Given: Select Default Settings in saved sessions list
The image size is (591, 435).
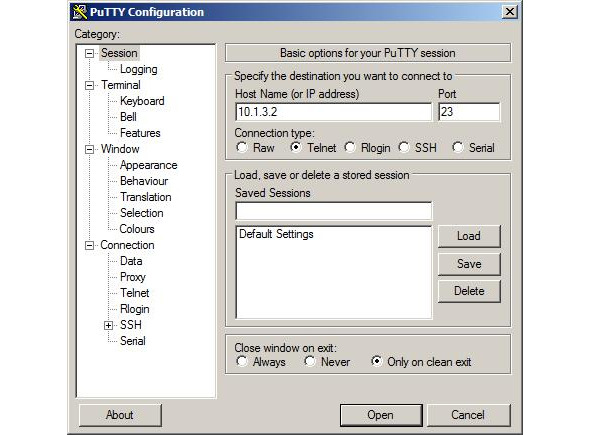Looking at the screenshot, I should point(276,234).
